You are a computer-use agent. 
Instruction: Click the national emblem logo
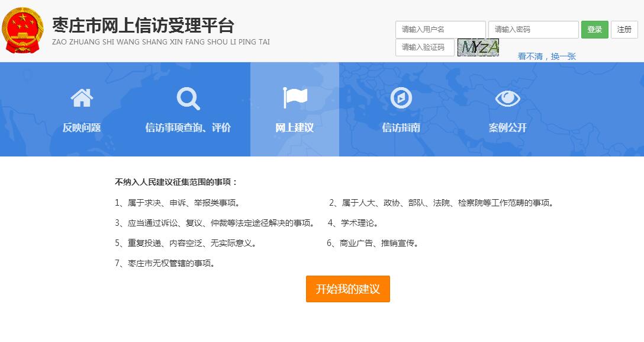[x=22, y=31]
